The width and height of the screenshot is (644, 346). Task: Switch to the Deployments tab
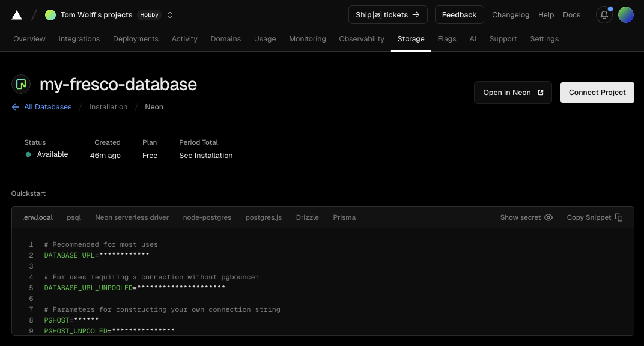click(x=136, y=39)
